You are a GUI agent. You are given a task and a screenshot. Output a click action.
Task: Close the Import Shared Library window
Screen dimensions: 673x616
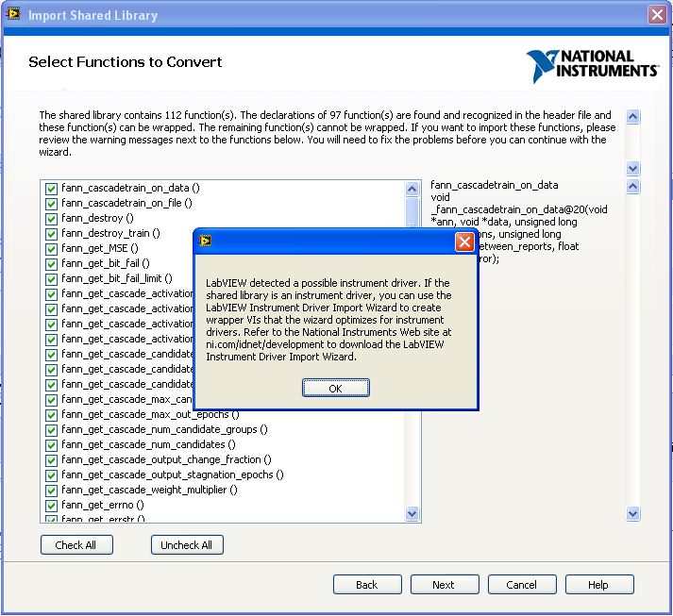[657, 15]
